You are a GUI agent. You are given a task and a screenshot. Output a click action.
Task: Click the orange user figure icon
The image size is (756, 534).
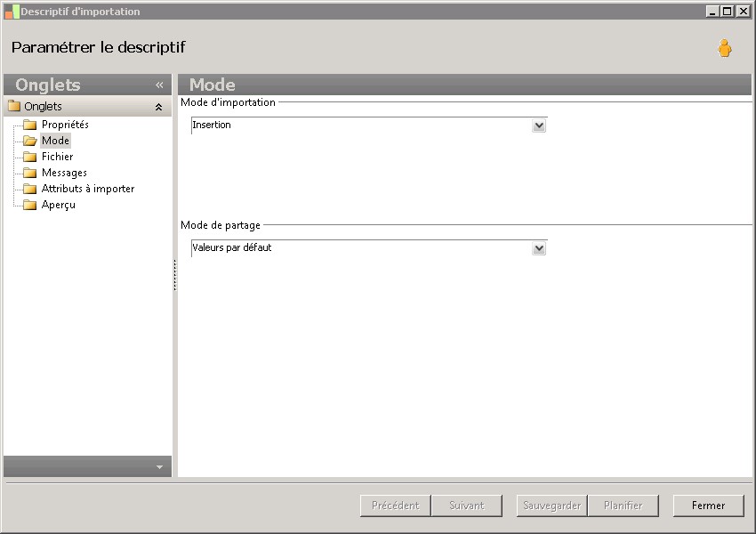click(724, 48)
